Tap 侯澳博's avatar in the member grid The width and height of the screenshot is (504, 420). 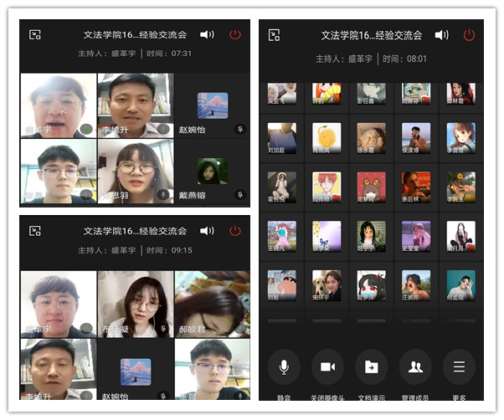pos(416,138)
